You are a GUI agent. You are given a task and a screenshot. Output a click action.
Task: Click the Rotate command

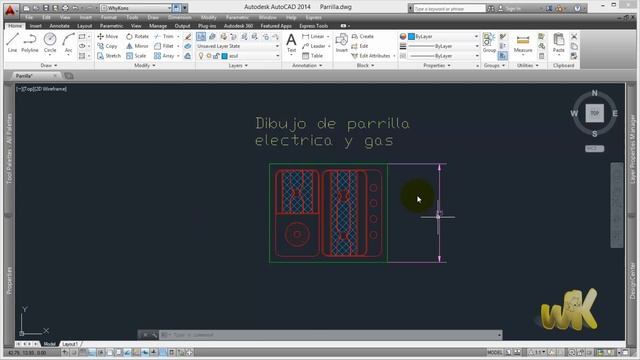(x=137, y=36)
